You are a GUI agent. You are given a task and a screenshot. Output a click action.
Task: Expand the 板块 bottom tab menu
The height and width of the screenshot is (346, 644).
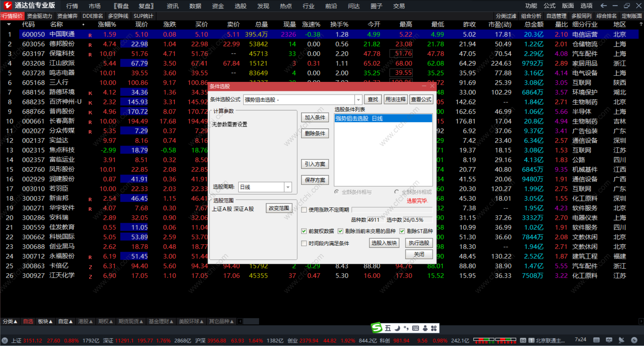pyautogui.click(x=45, y=322)
